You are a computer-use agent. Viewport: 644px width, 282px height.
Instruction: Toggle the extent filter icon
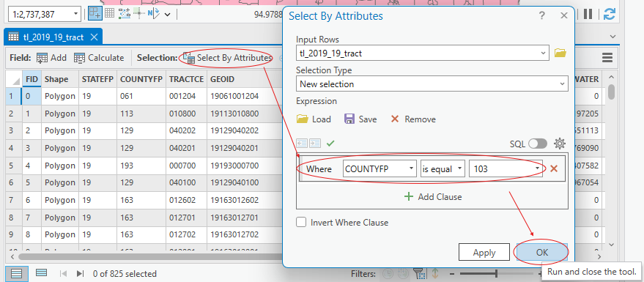(x=435, y=273)
